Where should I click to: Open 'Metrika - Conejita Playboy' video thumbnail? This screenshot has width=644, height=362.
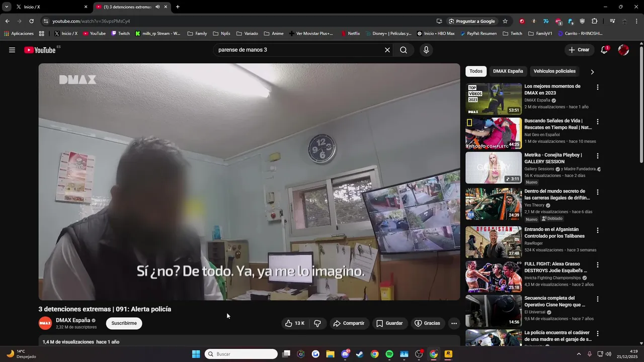(x=494, y=167)
